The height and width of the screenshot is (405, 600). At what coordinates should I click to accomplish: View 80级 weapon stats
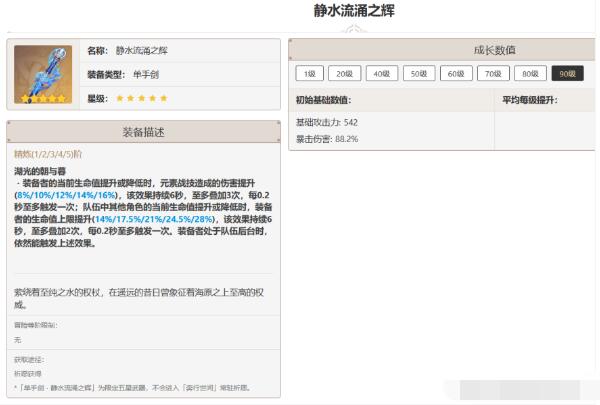pos(530,73)
